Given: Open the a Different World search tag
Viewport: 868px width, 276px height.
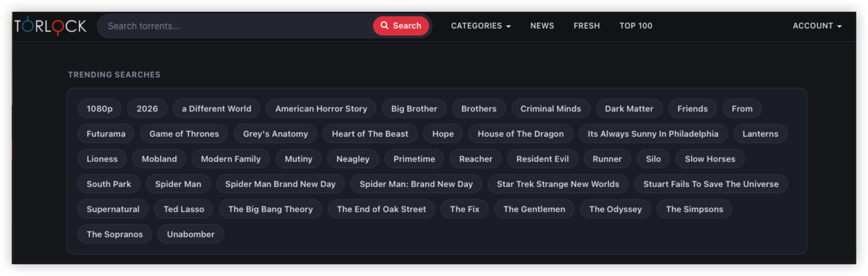Looking at the screenshot, I should (217, 108).
